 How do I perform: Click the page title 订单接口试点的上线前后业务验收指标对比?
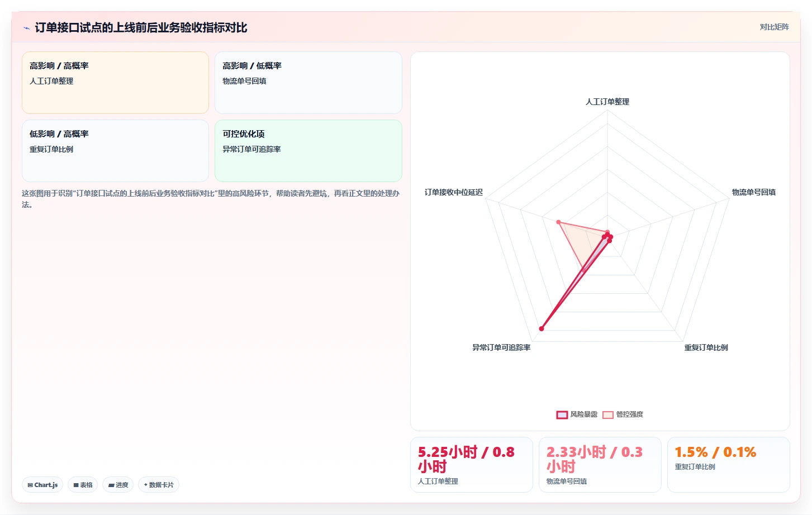[141, 28]
